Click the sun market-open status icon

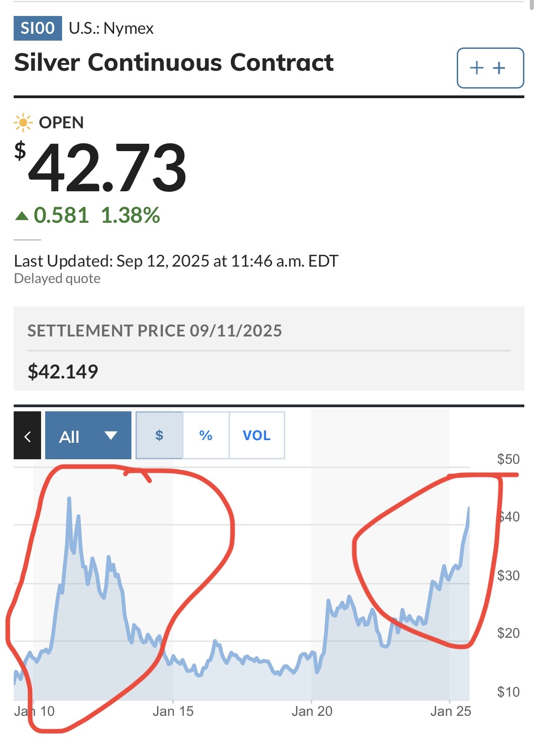[x=23, y=123]
